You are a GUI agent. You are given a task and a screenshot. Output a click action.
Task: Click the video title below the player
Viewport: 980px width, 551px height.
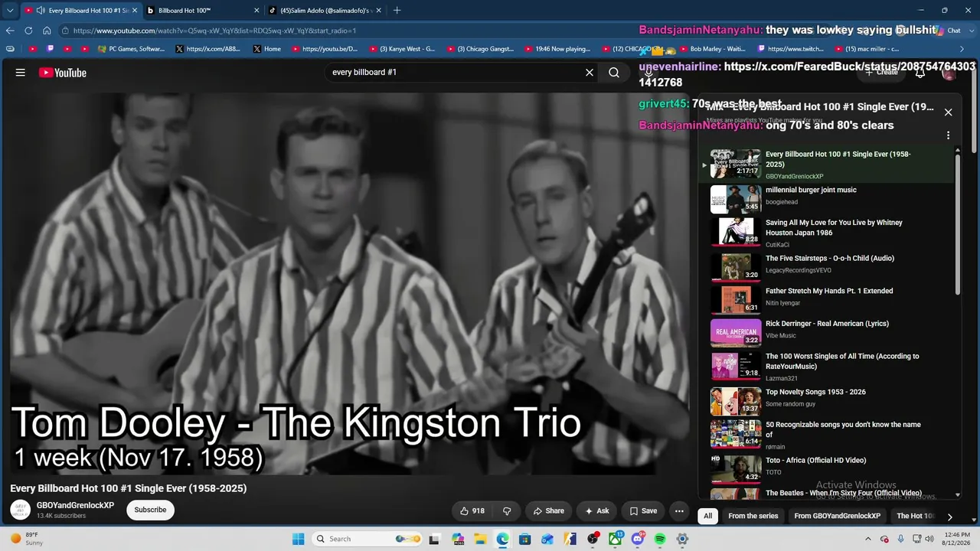coord(129,488)
